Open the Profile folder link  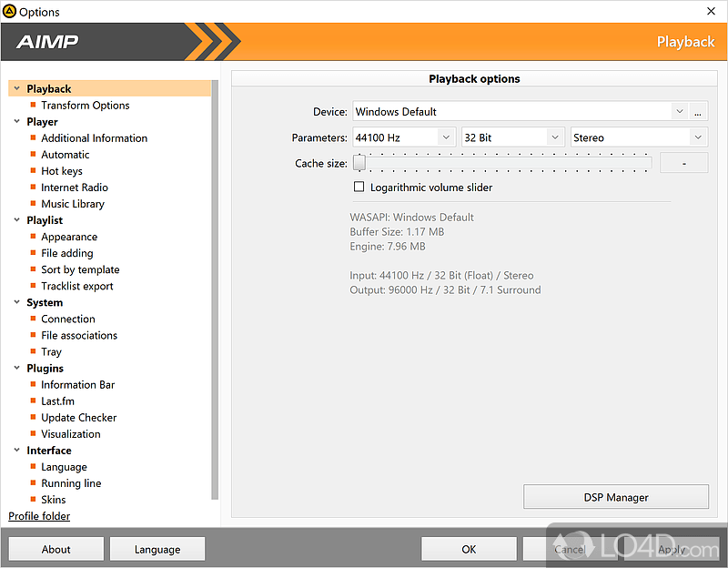[39, 516]
